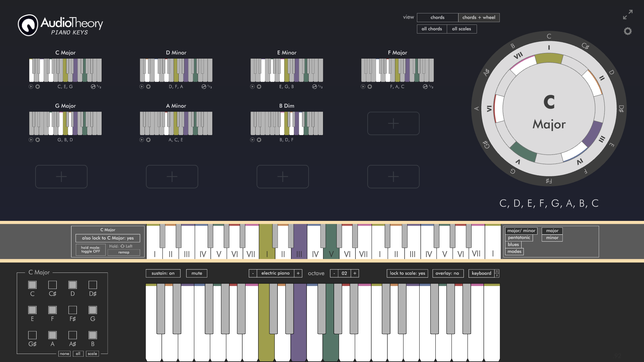The image size is (644, 362).
Task: Select all notes button
Action: pos(78,354)
